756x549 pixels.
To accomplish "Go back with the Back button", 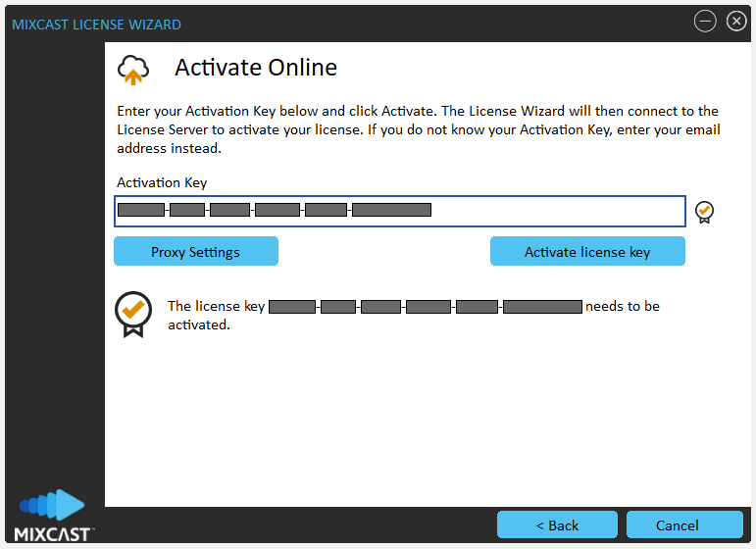I will (557, 524).
